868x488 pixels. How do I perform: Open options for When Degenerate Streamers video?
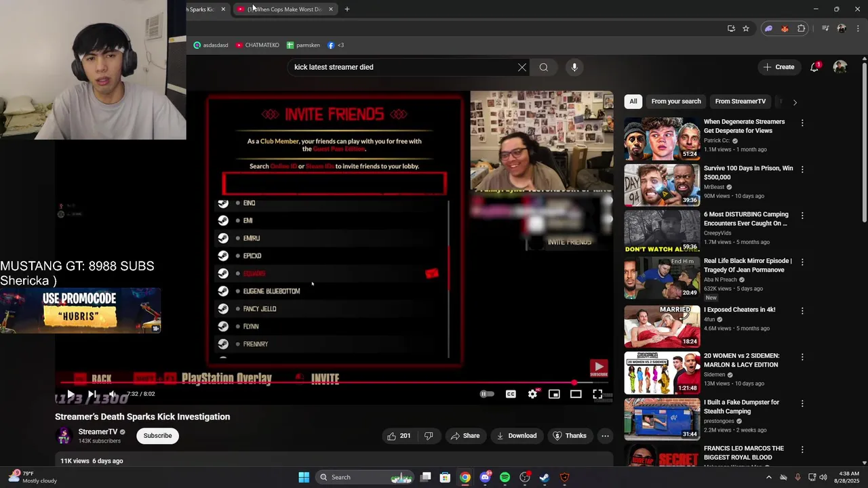click(x=802, y=123)
